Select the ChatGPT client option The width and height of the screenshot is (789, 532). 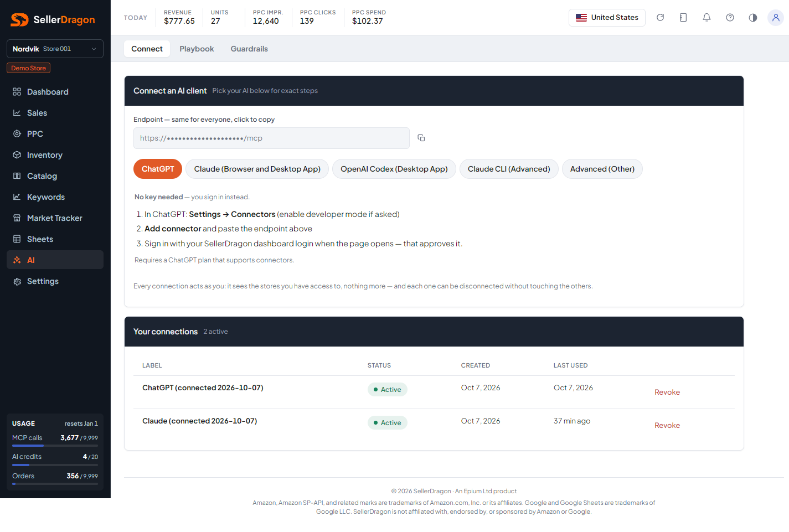point(158,169)
